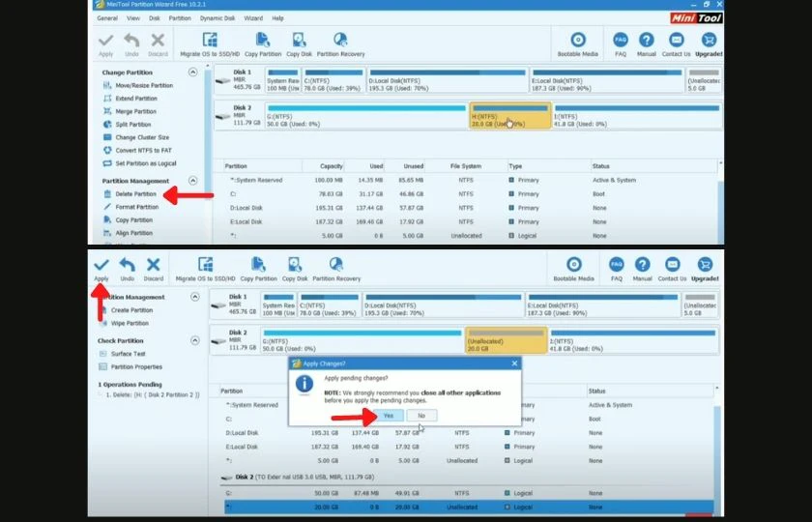Screen dimensions: 812x522
Task: Collapse the Check Partition section
Action: pyautogui.click(x=194, y=340)
